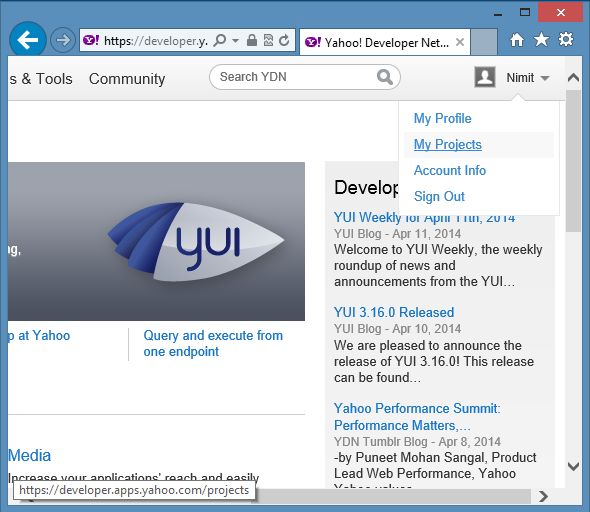Screen dimensions: 590x512
Task: Open My Profile from account menu
Action: (442, 119)
